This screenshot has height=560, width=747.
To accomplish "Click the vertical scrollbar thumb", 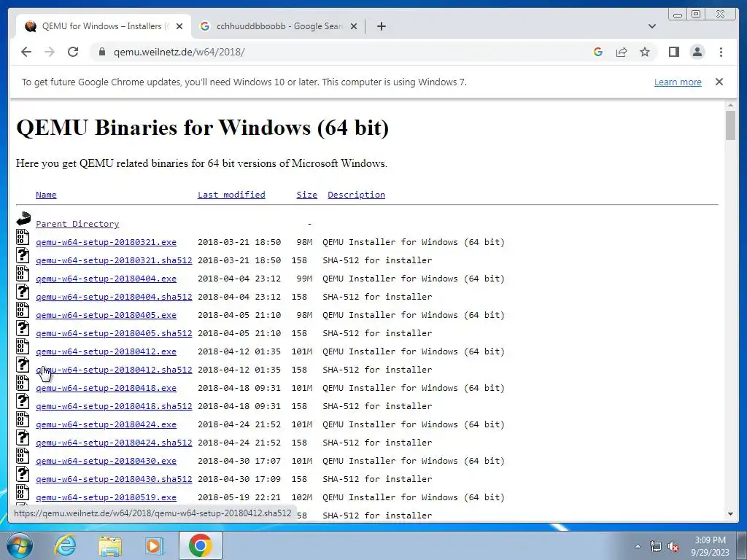I will pyautogui.click(x=730, y=125).
